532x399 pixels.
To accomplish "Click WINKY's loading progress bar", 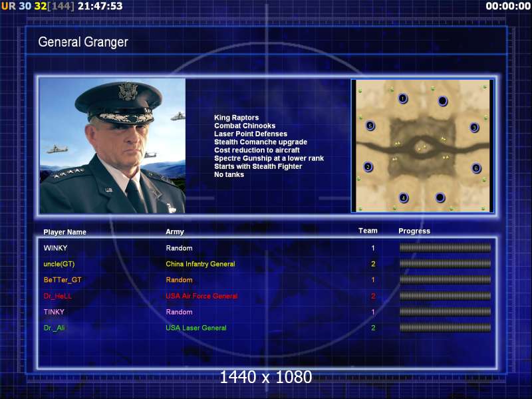I will click(445, 247).
